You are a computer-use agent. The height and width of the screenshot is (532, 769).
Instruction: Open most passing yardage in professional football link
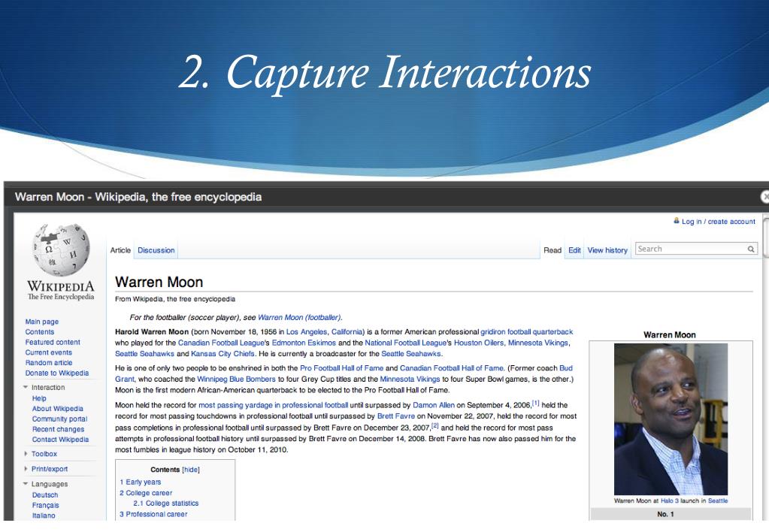coord(273,405)
